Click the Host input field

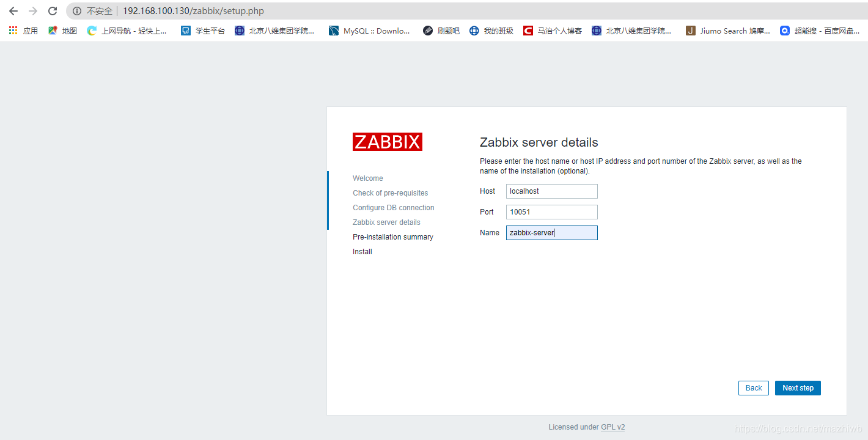point(552,191)
